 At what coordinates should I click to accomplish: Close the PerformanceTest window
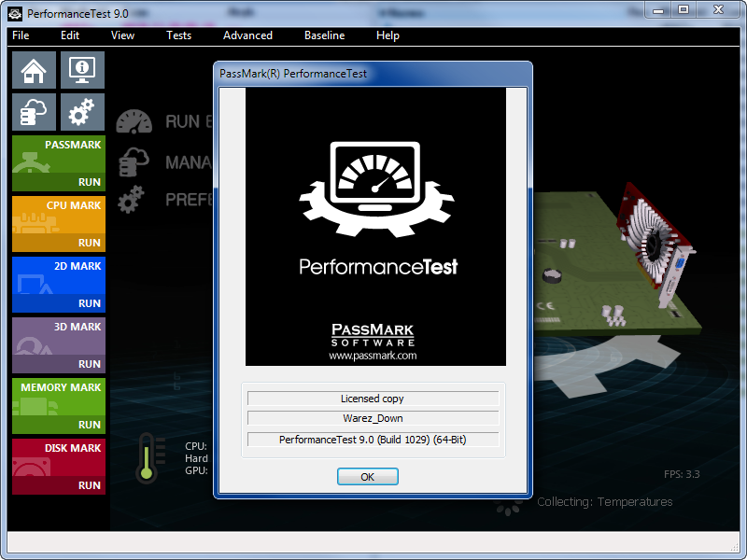[x=718, y=9]
